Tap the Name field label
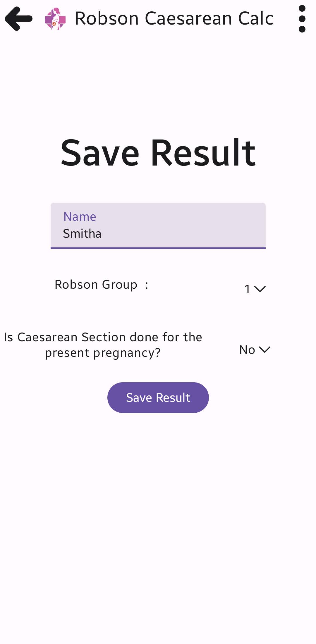Viewport: 316px width, 644px height. [80, 217]
